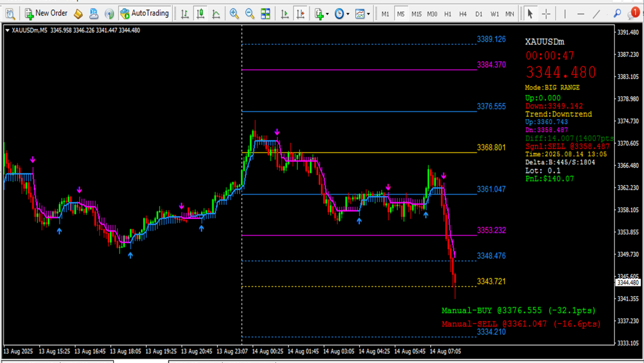Click the 3334.210 level label
Viewport: 644px width, 363px height.
(491, 332)
